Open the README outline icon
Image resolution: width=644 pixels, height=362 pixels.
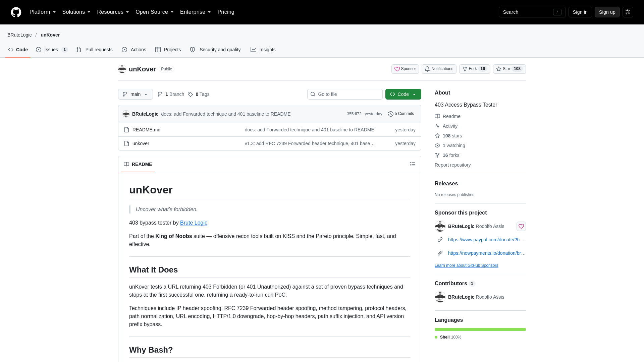413,164
